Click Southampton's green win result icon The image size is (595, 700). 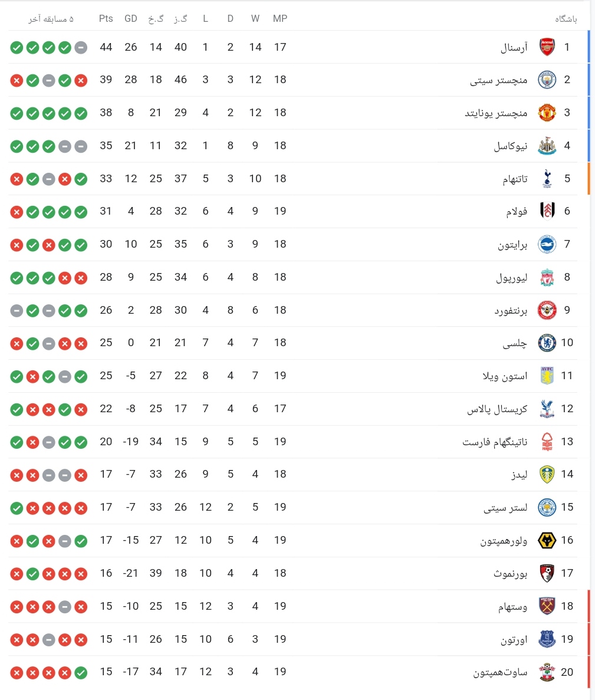tap(81, 672)
